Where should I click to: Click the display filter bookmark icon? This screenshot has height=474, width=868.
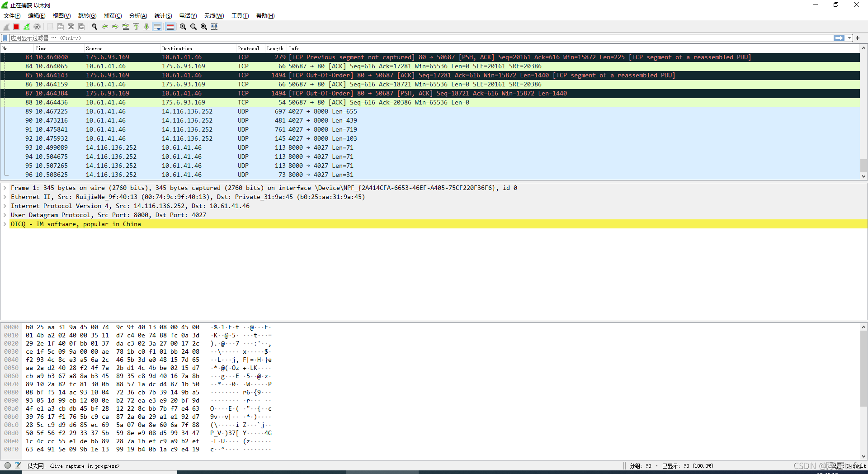(x=5, y=38)
